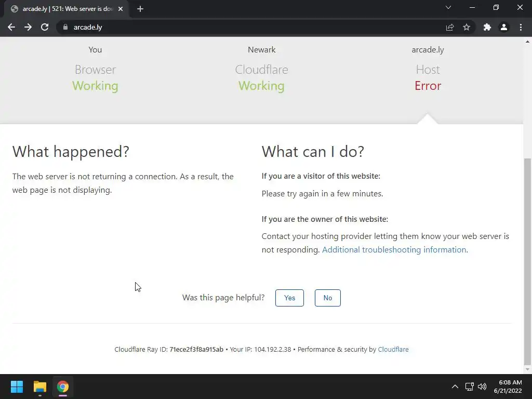Go back using the browser back arrow
Viewport: 532px width, 399px height.
[x=11, y=27]
